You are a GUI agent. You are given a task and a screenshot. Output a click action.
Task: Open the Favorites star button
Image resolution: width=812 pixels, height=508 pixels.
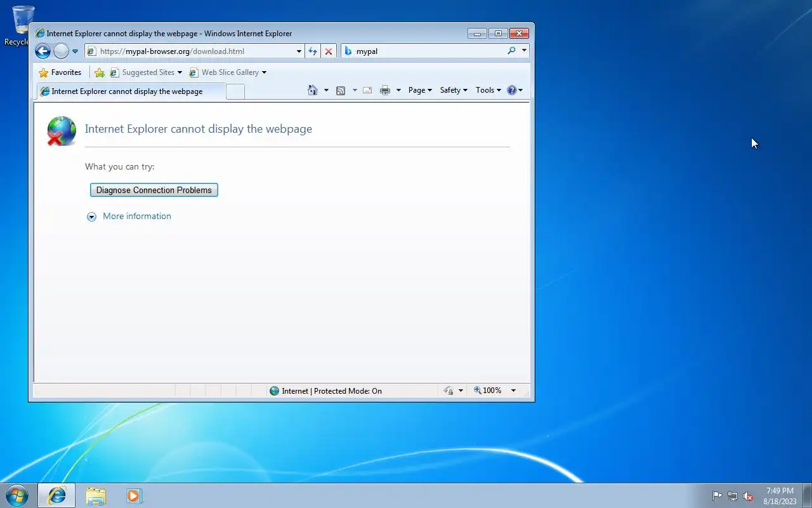(60, 72)
